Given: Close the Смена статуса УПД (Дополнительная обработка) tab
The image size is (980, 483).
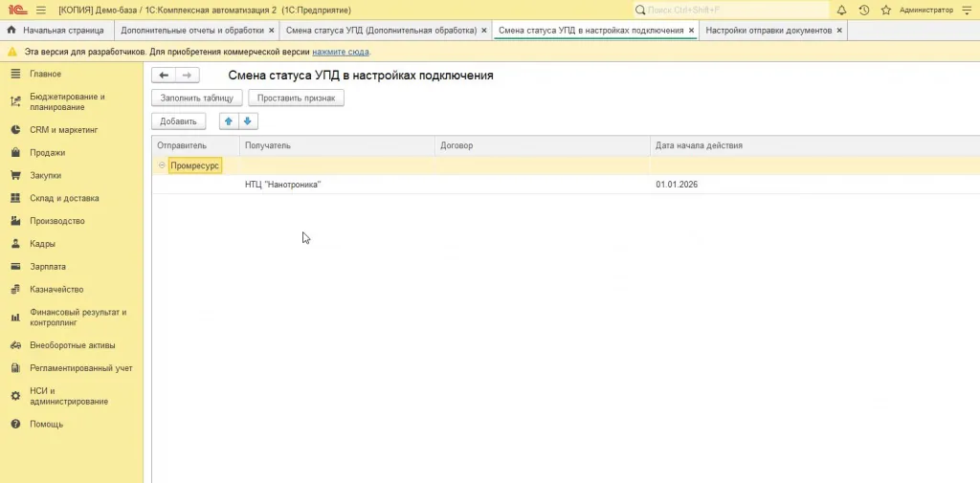Looking at the screenshot, I should click(x=483, y=30).
